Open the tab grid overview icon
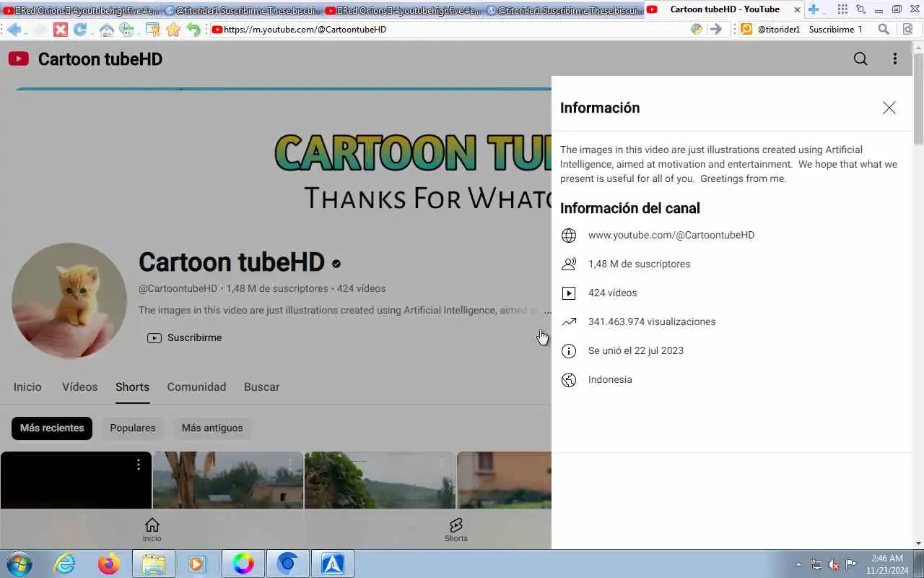Image resolution: width=924 pixels, height=578 pixels. click(842, 9)
